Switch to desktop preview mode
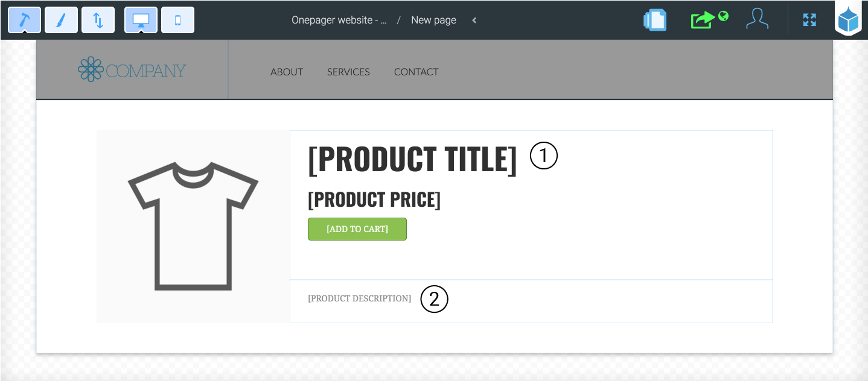The width and height of the screenshot is (868, 381). click(141, 20)
